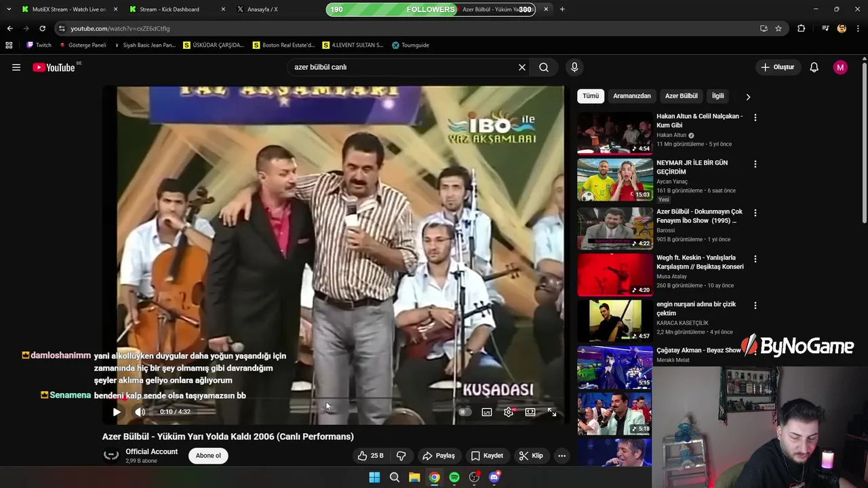Open the Official Account channel name
The width and height of the screenshot is (868, 488).
(151, 451)
